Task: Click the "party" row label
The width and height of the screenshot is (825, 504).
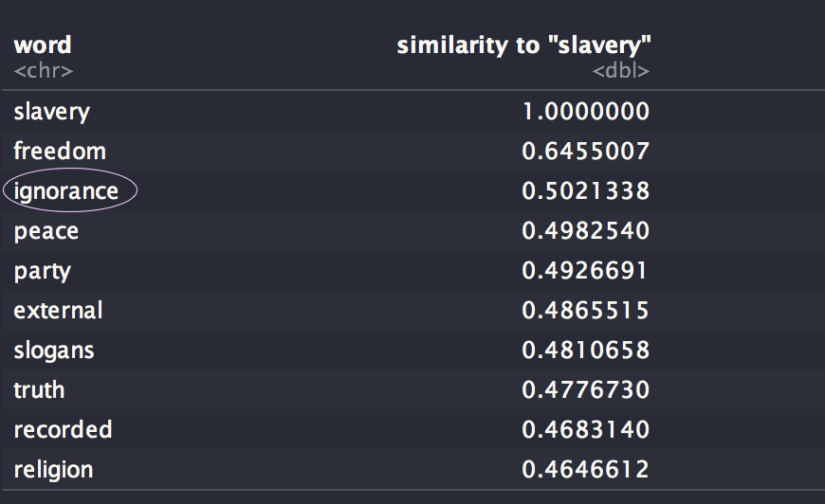Action: point(43,271)
